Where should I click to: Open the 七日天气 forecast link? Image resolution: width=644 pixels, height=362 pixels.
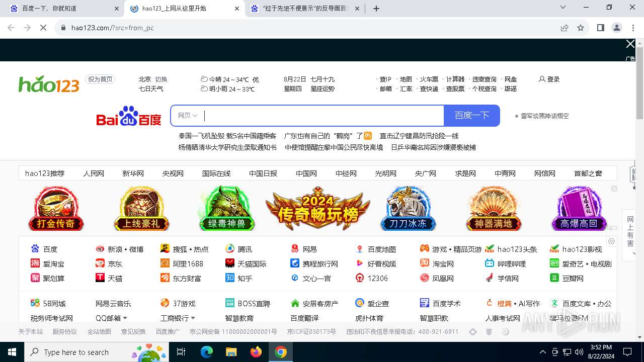point(151,89)
